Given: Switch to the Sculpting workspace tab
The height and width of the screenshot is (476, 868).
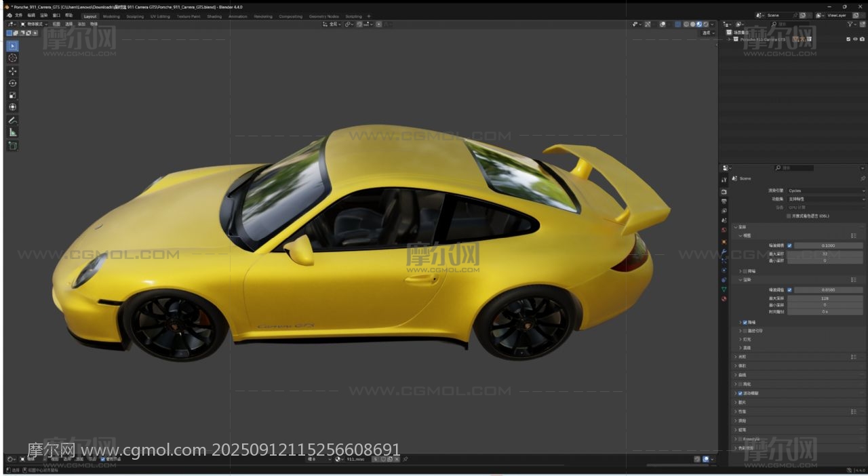Looking at the screenshot, I should click(135, 16).
